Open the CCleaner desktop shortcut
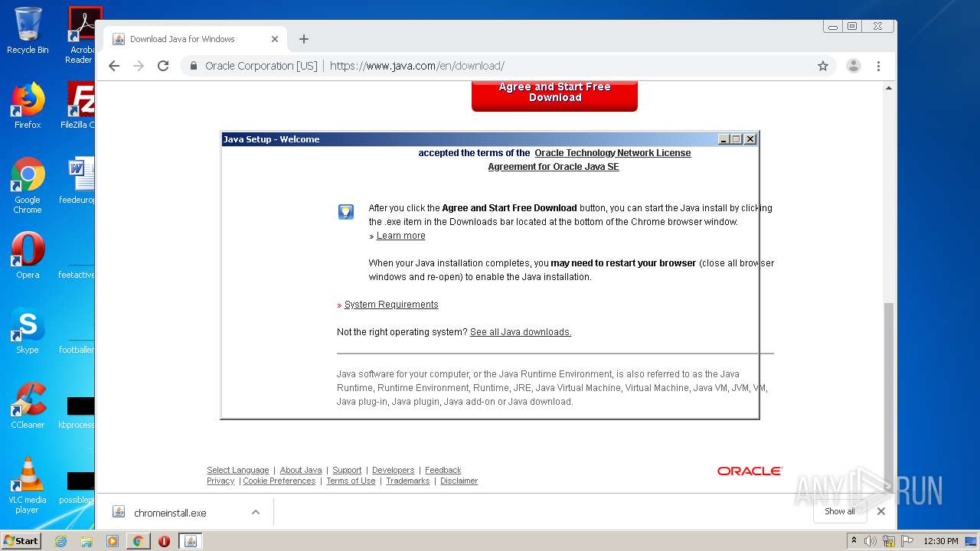980x551 pixels. 28,406
